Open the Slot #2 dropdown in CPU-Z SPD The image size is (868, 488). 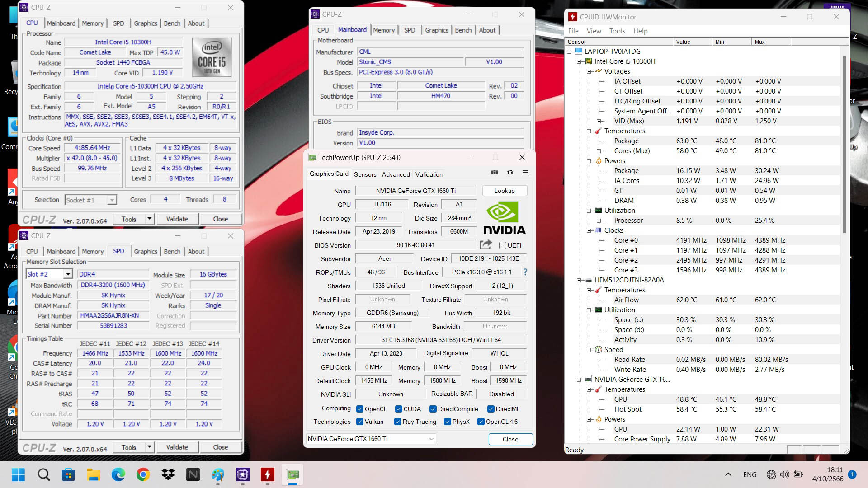(x=68, y=274)
